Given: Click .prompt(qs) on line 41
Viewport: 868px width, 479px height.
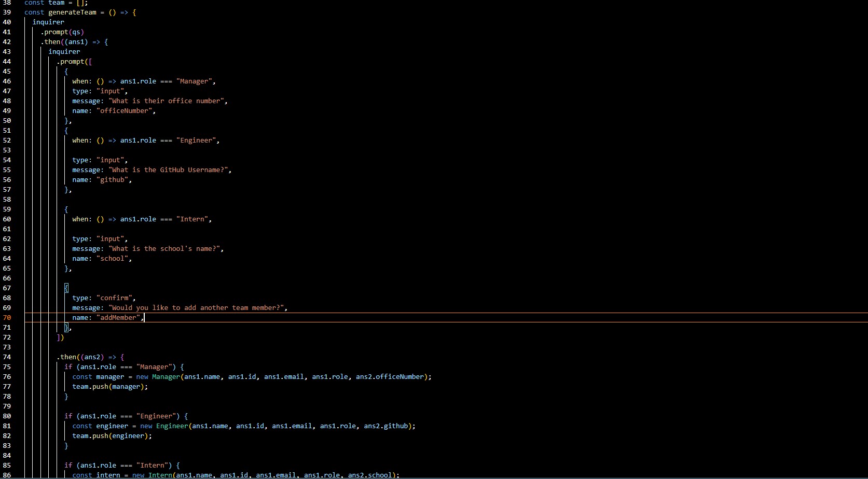Looking at the screenshot, I should [62, 32].
